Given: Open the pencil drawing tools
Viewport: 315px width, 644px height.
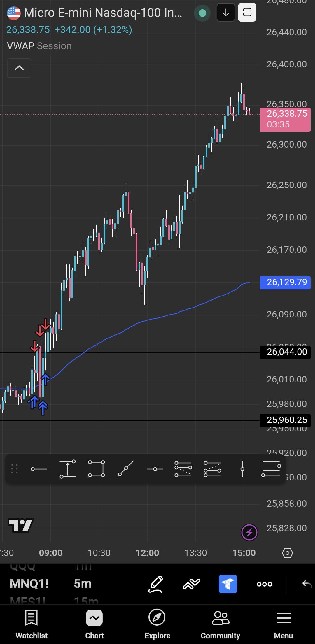Looking at the screenshot, I should pyautogui.click(x=155, y=584).
